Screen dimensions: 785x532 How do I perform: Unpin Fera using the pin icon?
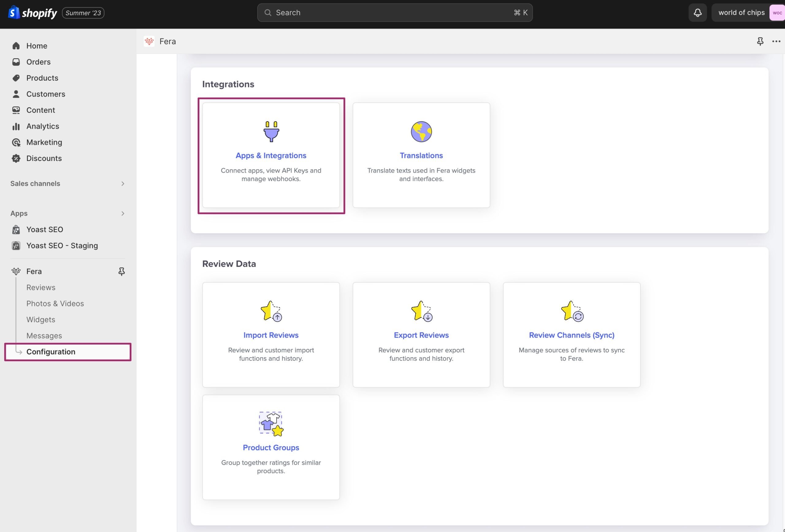[x=121, y=271]
